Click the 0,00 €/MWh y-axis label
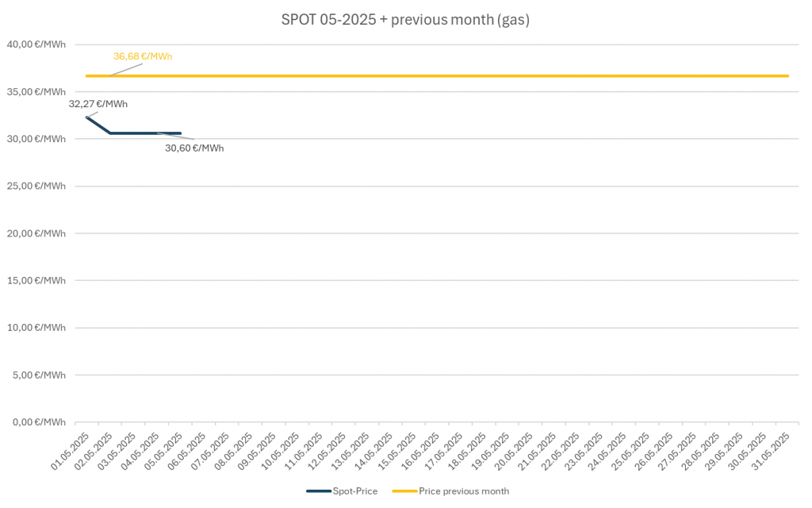This screenshot has width=812, height=508. pyautogui.click(x=38, y=421)
